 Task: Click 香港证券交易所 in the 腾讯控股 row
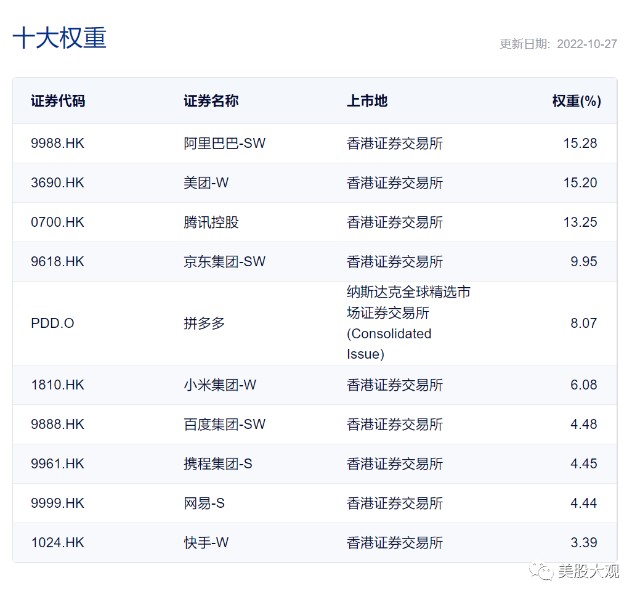click(x=395, y=222)
